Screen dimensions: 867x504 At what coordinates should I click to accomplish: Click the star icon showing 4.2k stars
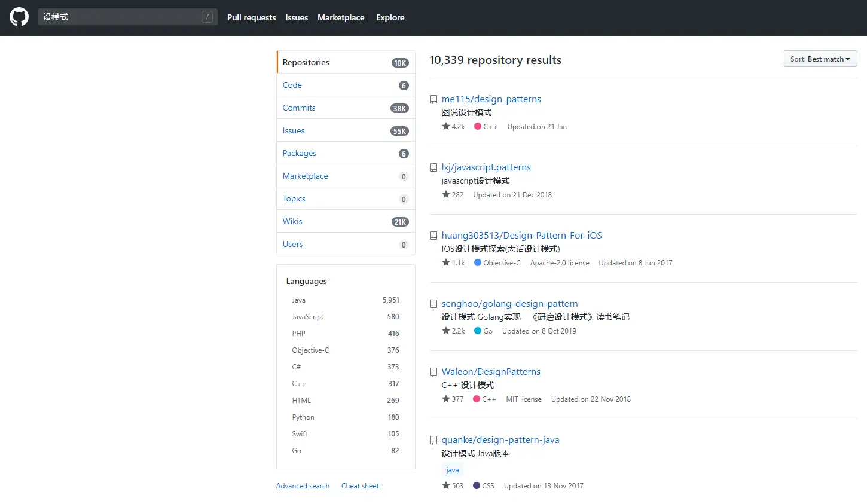tap(446, 126)
